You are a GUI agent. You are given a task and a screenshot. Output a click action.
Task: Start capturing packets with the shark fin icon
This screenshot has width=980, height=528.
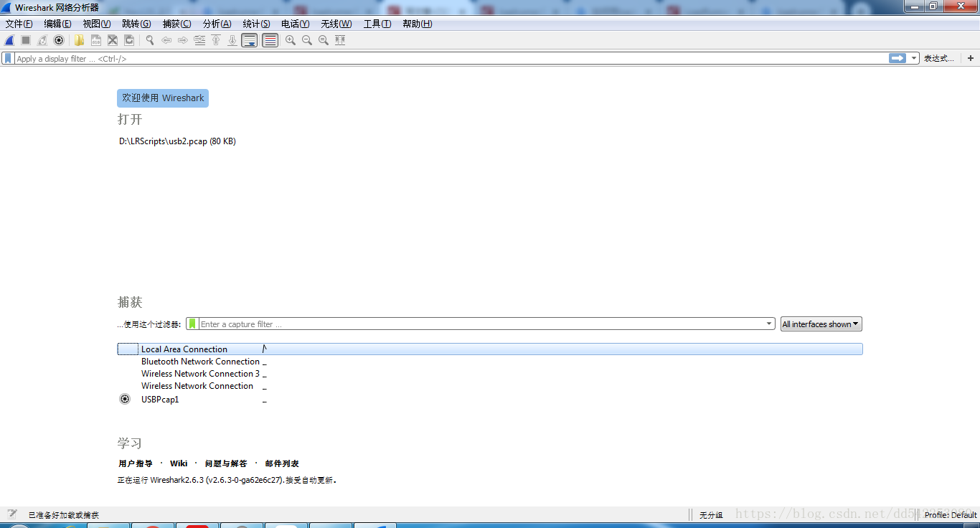coord(9,40)
